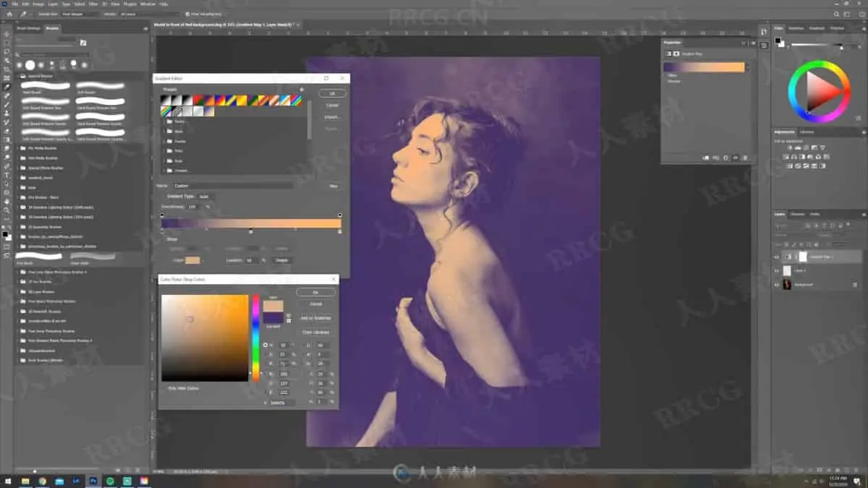Hide the Gradient Map 1 layer
Image resolution: width=868 pixels, height=488 pixels.
tap(777, 257)
